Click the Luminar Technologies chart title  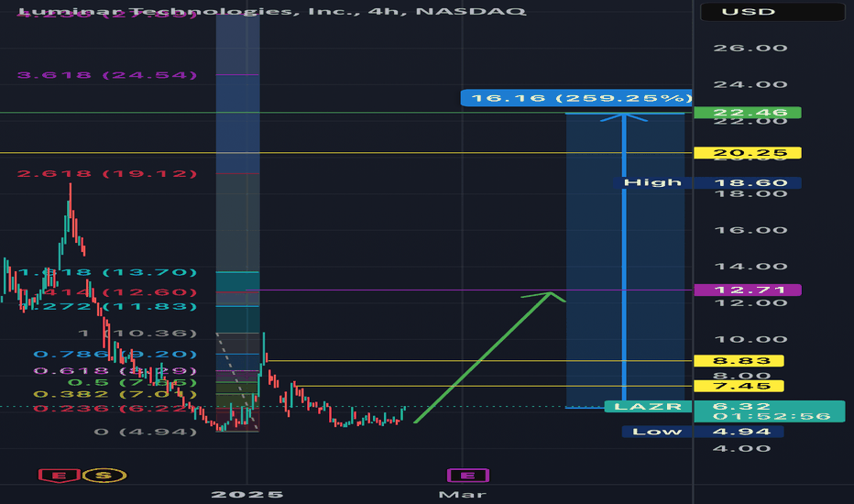tap(272, 11)
